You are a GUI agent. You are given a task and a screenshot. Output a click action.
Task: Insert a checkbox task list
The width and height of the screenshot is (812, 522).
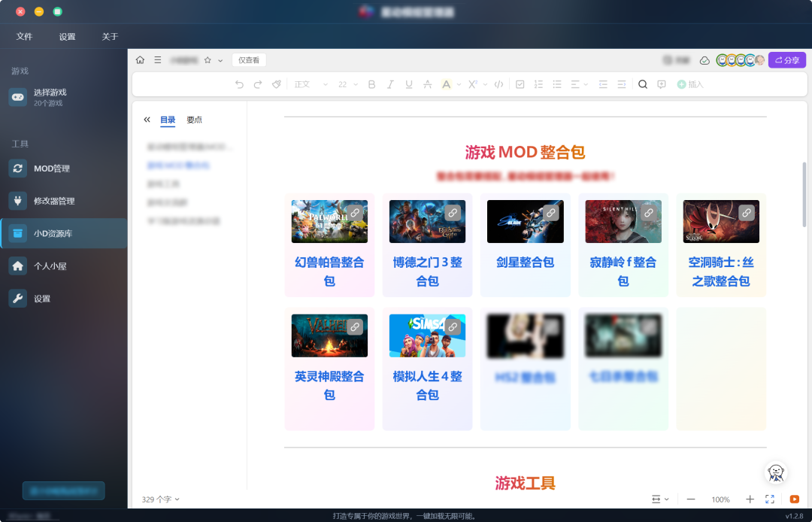(520, 84)
